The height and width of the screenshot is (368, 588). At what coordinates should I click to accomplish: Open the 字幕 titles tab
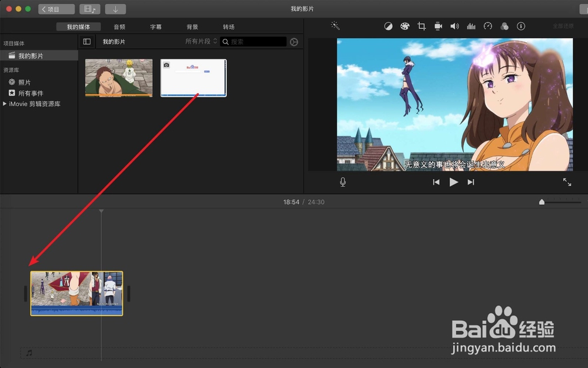tap(156, 26)
